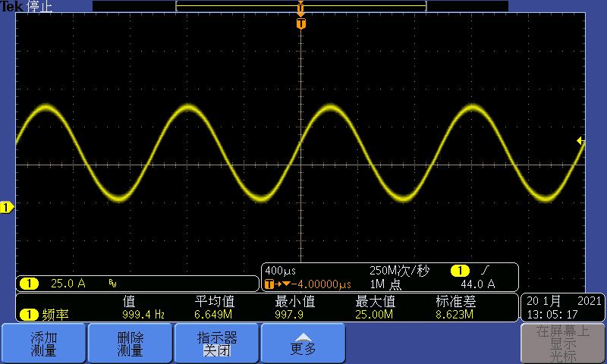This screenshot has height=364, width=607.
Task: Click the trigger level arrow on right edge
Action: point(580,141)
